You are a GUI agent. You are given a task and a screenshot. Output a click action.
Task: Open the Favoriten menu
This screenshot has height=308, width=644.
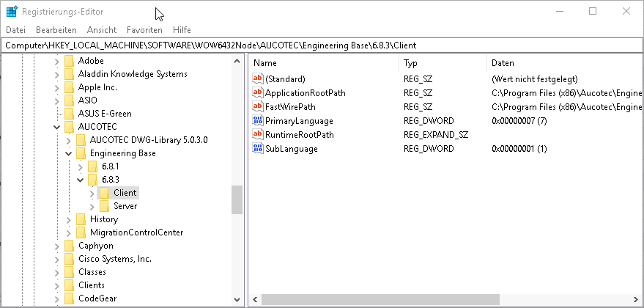144,30
